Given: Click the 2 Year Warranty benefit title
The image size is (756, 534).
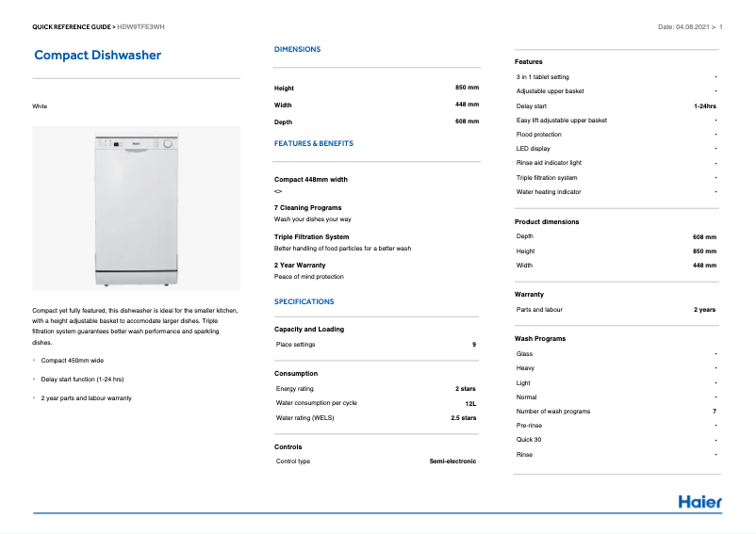Looking at the screenshot, I should coord(299,265).
